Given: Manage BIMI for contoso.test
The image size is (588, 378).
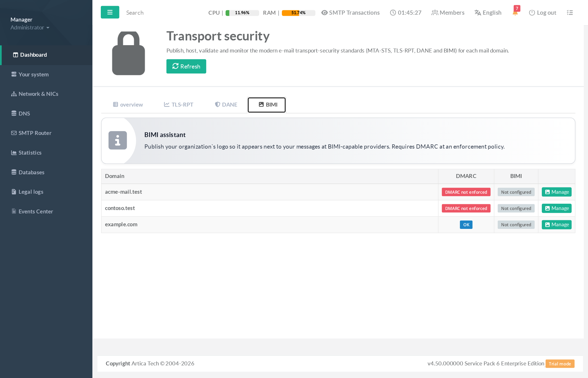Looking at the screenshot, I should 556,208.
